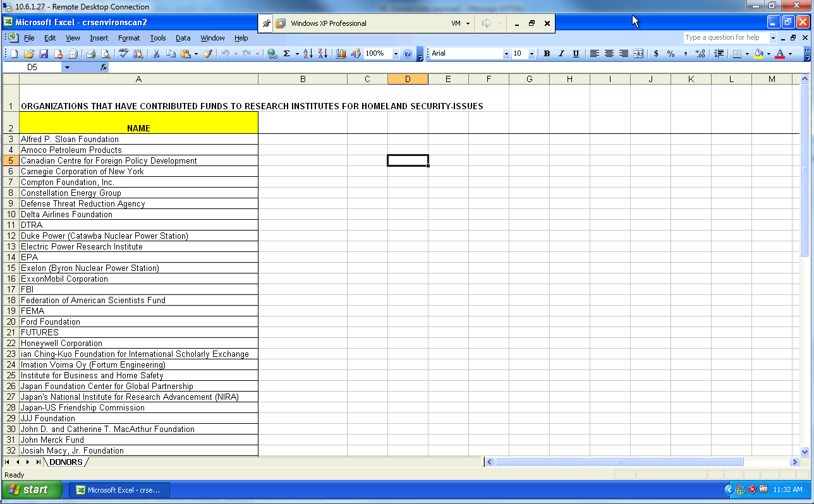Copy the selection using the toolbar

pos(171,54)
